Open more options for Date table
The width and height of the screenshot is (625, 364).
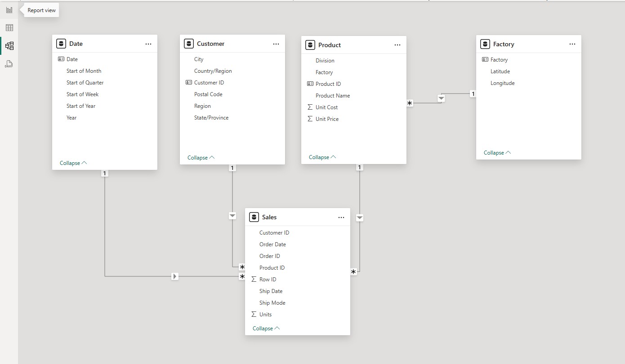(148, 44)
